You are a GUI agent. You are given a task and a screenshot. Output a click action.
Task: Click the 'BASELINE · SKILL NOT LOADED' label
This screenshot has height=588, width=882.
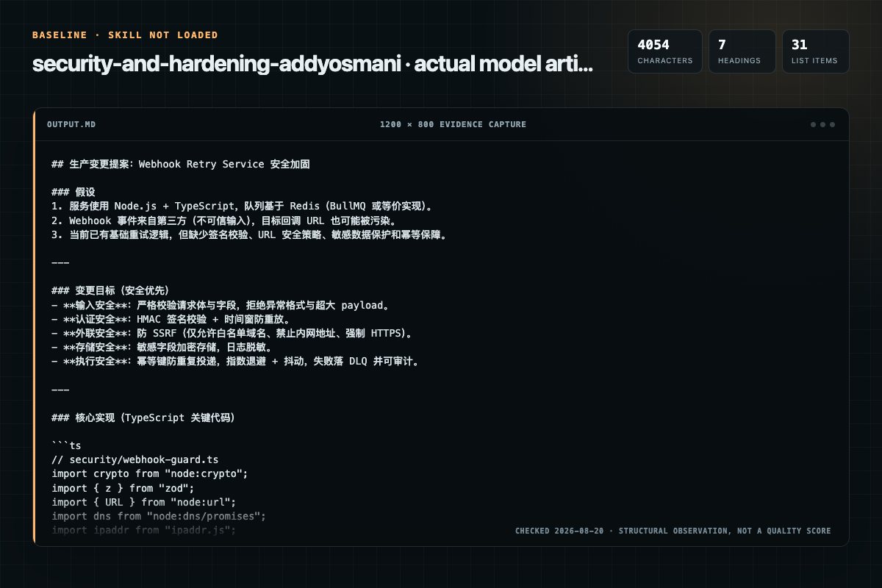(x=125, y=35)
